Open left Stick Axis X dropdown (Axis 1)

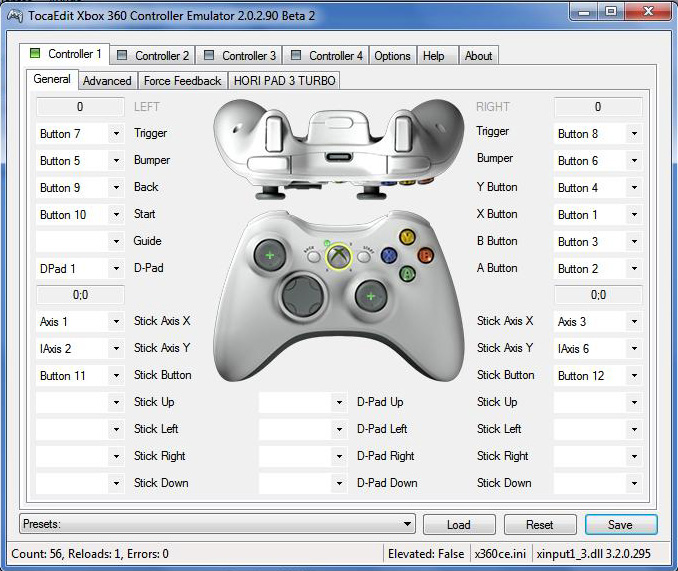point(80,322)
